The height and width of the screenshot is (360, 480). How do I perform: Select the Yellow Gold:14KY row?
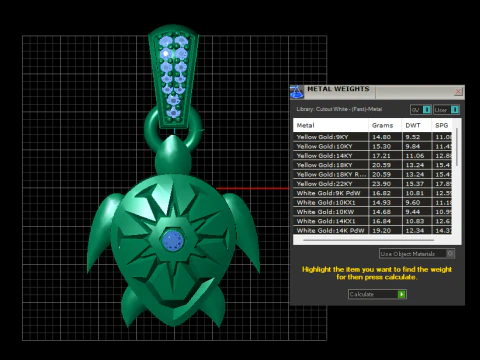(x=373, y=156)
